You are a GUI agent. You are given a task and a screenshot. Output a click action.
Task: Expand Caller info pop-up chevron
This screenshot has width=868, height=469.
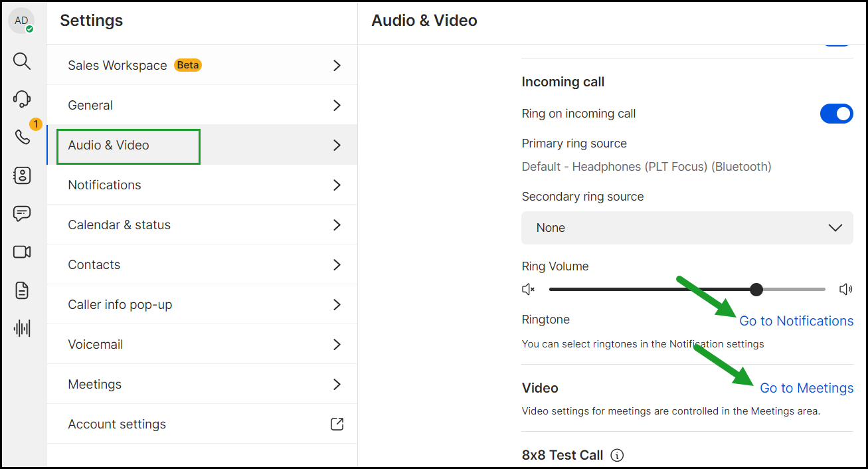pos(337,304)
